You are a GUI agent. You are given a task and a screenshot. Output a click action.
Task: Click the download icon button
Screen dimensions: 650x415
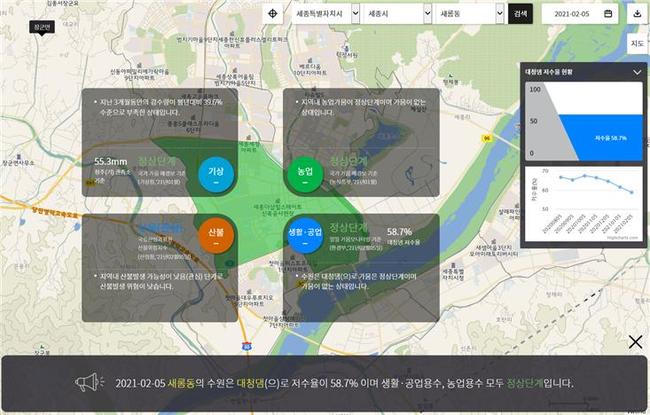[x=637, y=14]
